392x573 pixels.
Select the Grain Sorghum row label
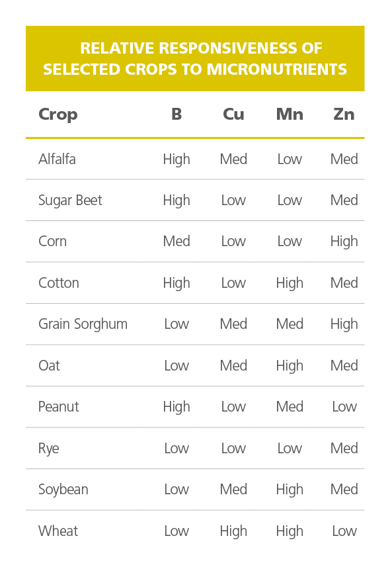point(83,324)
